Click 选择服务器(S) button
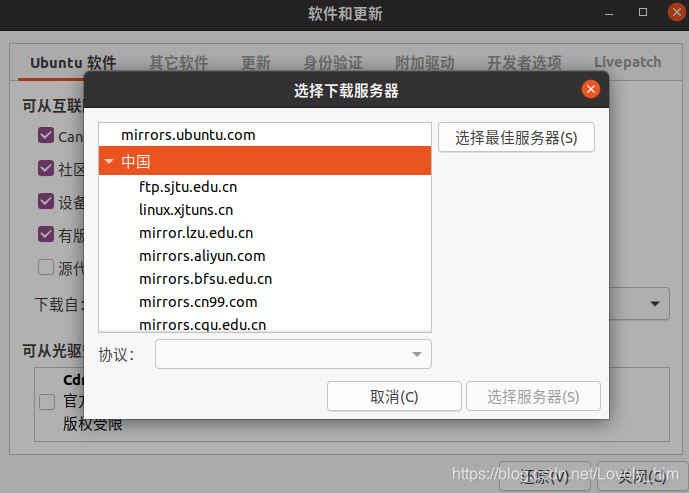689x493 pixels. pos(533,396)
